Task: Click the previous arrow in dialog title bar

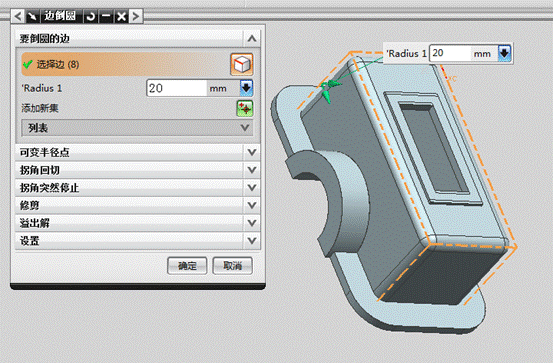Action: (18, 16)
